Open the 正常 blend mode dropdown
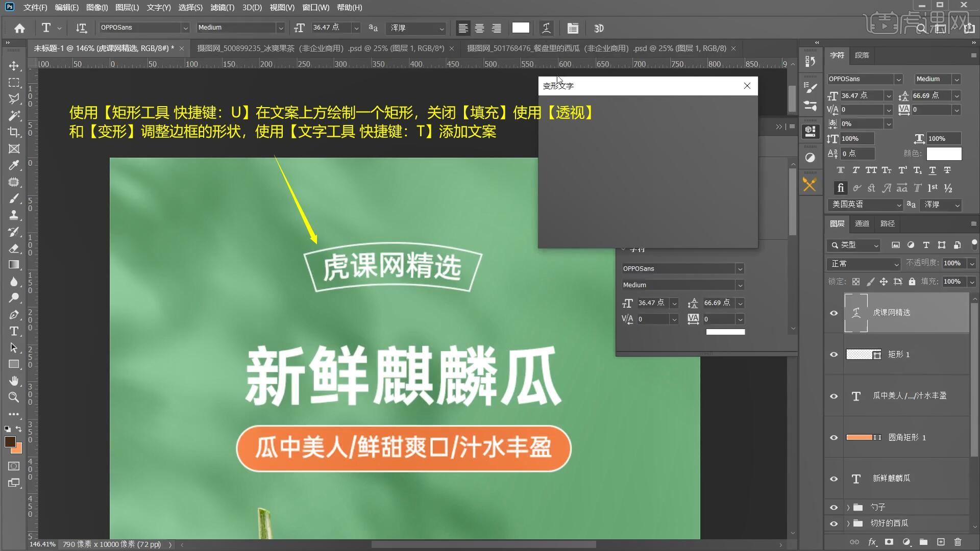Screen dimensions: 980x551 (x=864, y=264)
